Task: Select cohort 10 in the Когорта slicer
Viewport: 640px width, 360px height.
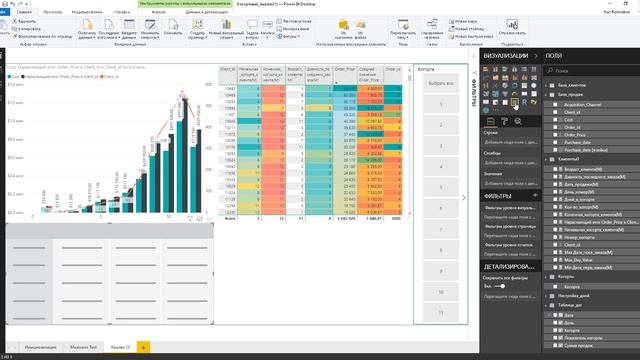Action: point(441,292)
